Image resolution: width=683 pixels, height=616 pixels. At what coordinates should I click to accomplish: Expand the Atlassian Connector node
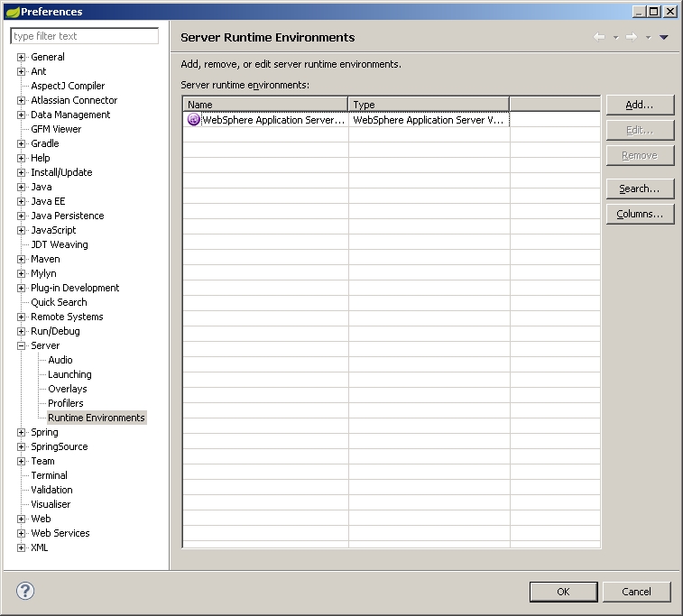21,101
